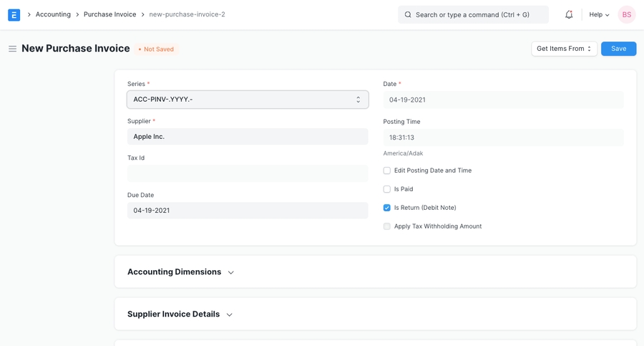Screen dimensions: 644x346
Task: Open the Get Items From dropdown
Action: tap(564, 49)
